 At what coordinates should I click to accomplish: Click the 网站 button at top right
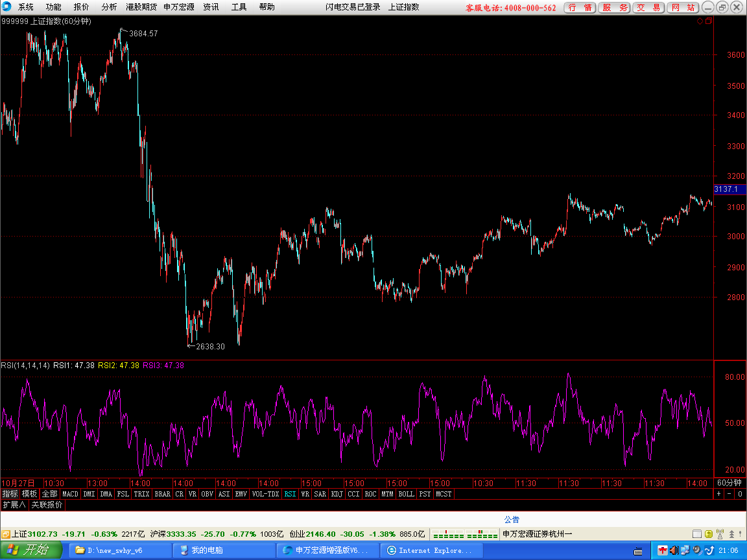(683, 8)
